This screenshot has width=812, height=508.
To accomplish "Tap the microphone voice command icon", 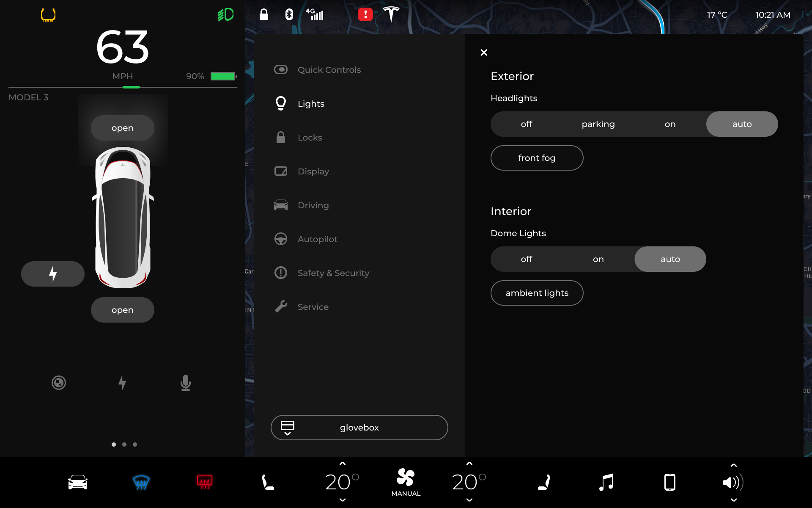I will 185,383.
